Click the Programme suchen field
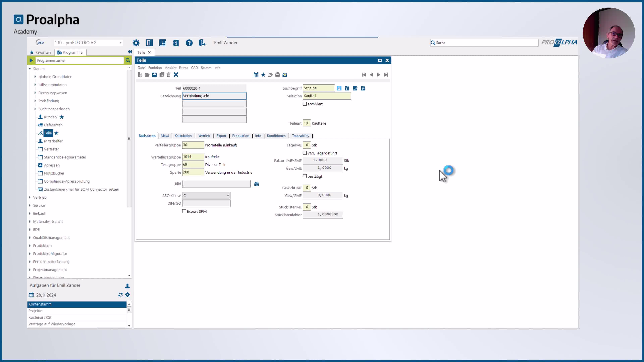 click(79, 61)
